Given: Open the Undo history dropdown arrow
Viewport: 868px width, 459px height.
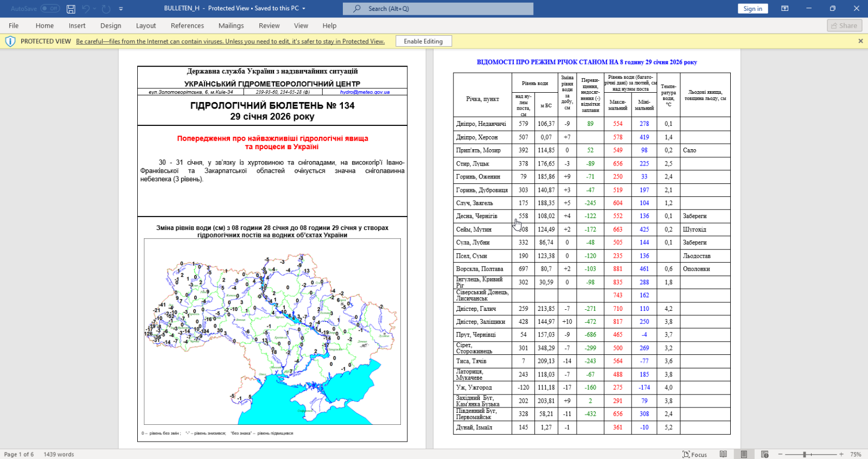Looking at the screenshot, I should tap(94, 9).
